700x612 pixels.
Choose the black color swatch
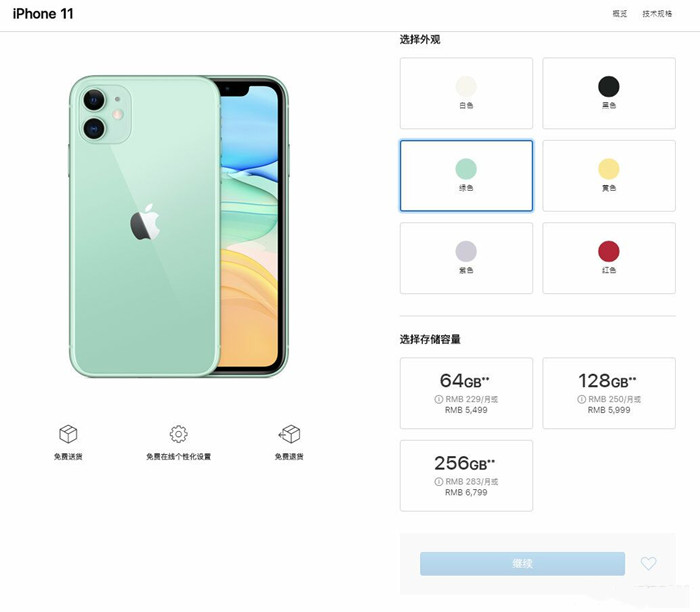609,93
